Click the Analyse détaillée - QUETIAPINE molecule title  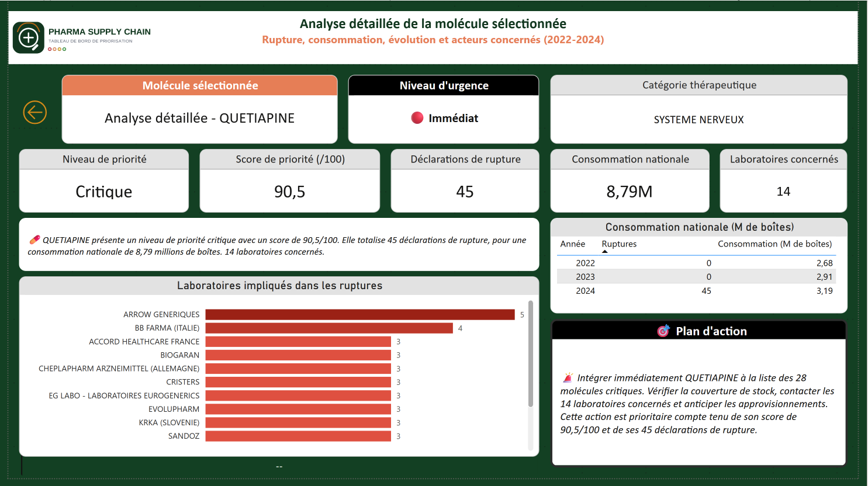[x=199, y=118]
